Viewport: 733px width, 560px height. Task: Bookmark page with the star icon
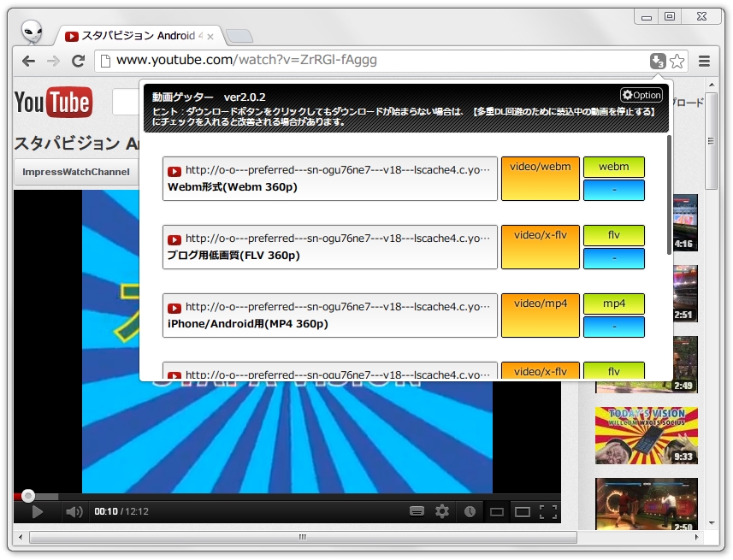click(x=677, y=61)
